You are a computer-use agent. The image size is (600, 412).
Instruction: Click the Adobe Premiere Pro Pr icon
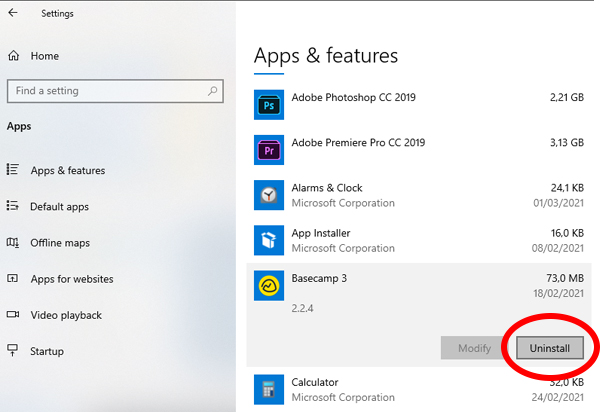[269, 150]
